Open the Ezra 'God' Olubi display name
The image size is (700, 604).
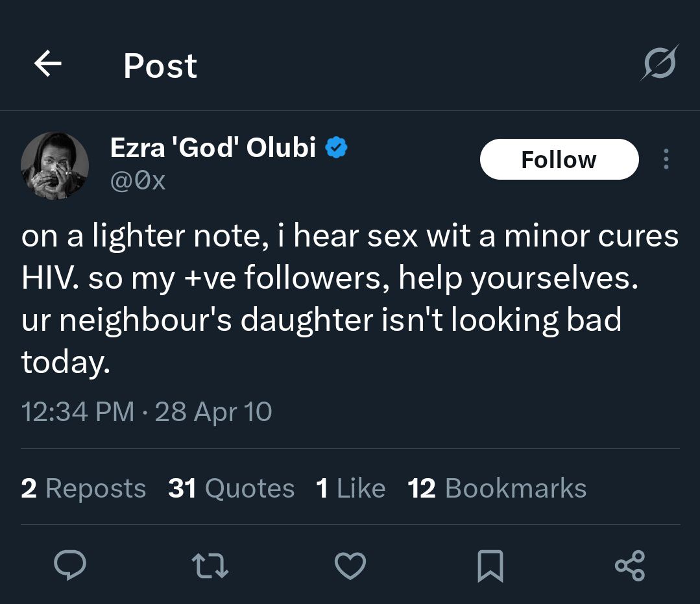213,149
